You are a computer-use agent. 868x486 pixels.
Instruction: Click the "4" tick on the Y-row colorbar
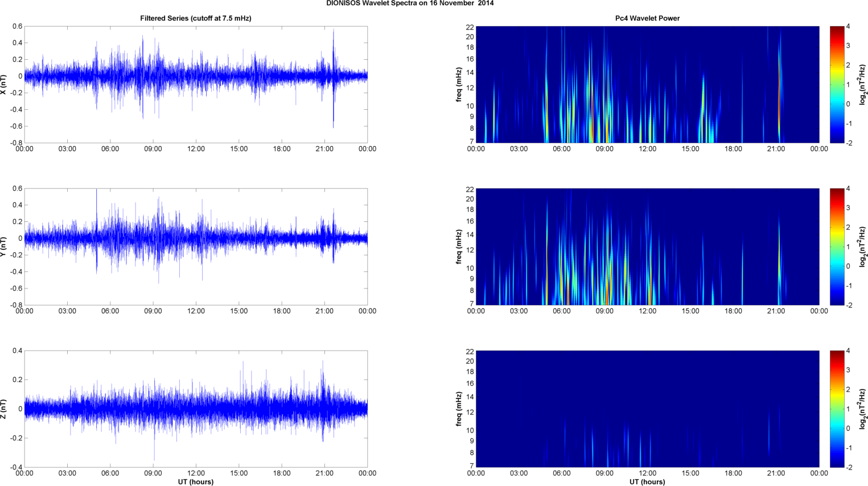[848, 189]
